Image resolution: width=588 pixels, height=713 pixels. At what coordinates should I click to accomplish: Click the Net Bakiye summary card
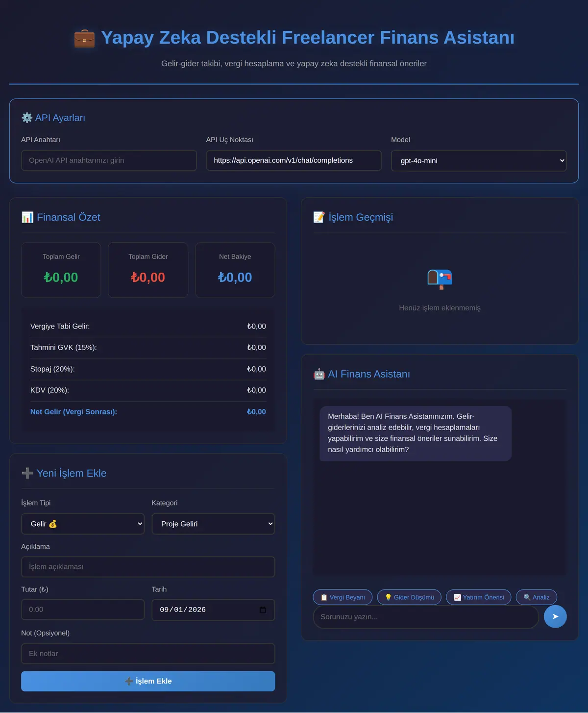(235, 270)
